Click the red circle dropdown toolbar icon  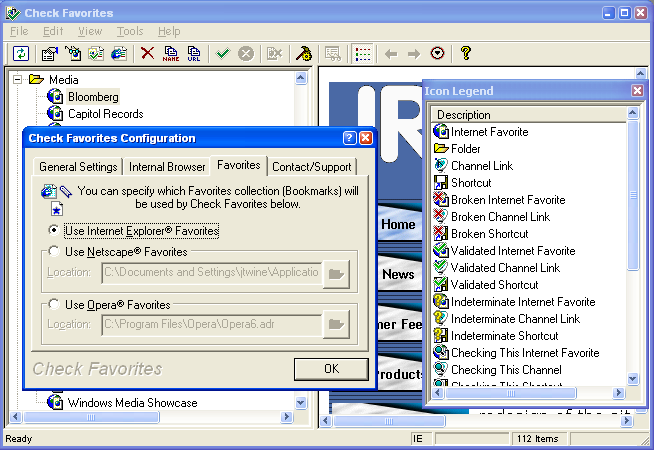437,53
